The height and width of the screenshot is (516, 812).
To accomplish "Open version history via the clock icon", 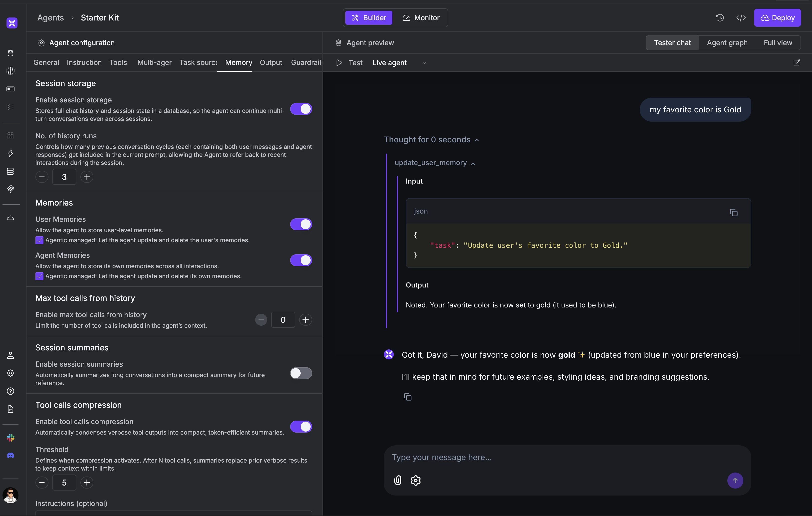I will 720,17.
